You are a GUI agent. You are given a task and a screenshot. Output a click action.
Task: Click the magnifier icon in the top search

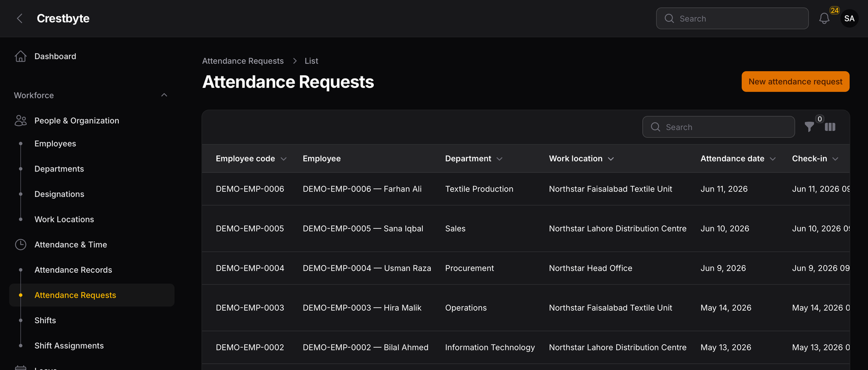point(669,18)
